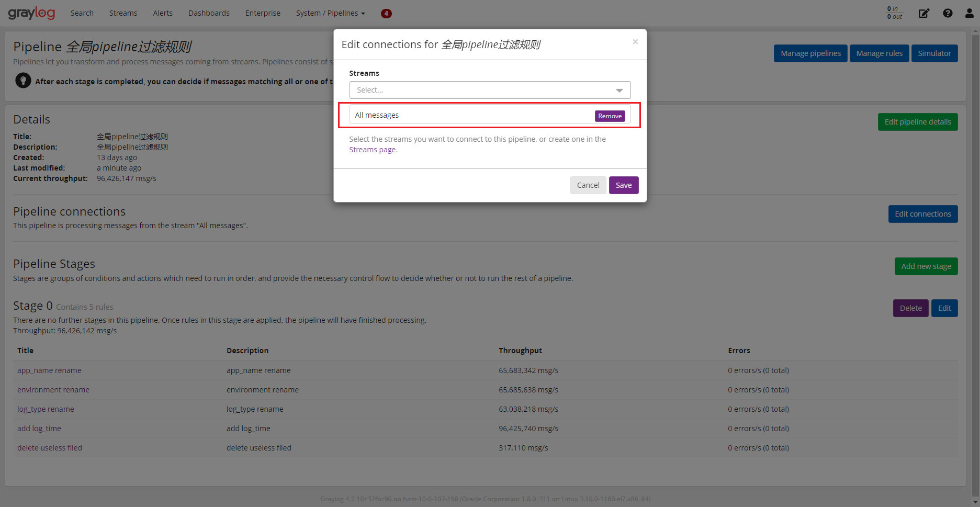Open the Alerts menu item
This screenshot has height=507, width=980.
tap(162, 13)
